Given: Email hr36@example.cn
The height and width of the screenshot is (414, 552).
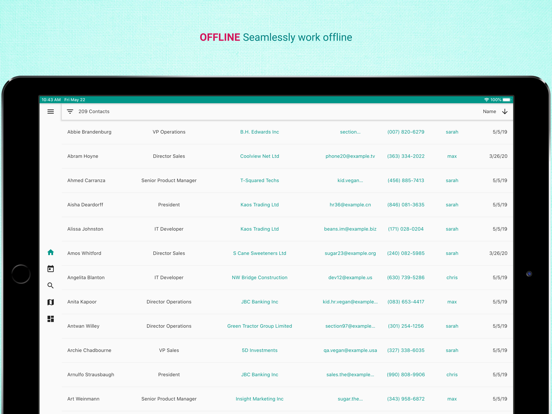Looking at the screenshot, I should click(350, 205).
